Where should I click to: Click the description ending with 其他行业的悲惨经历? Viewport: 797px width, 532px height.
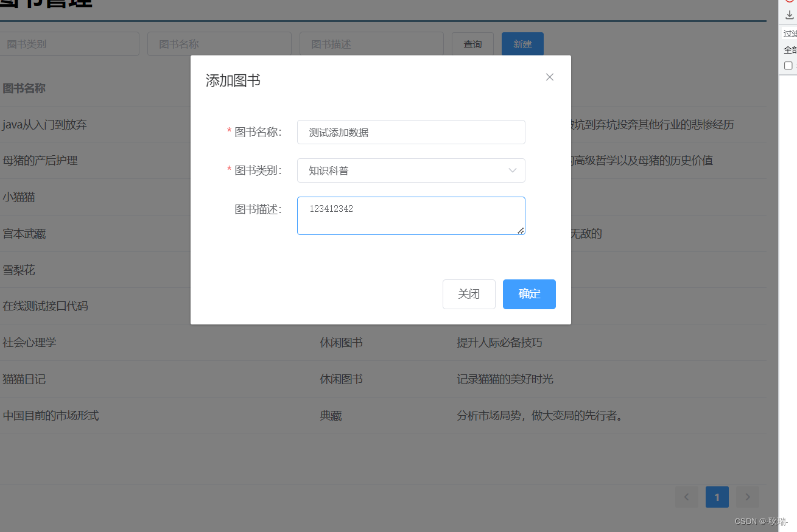point(653,125)
